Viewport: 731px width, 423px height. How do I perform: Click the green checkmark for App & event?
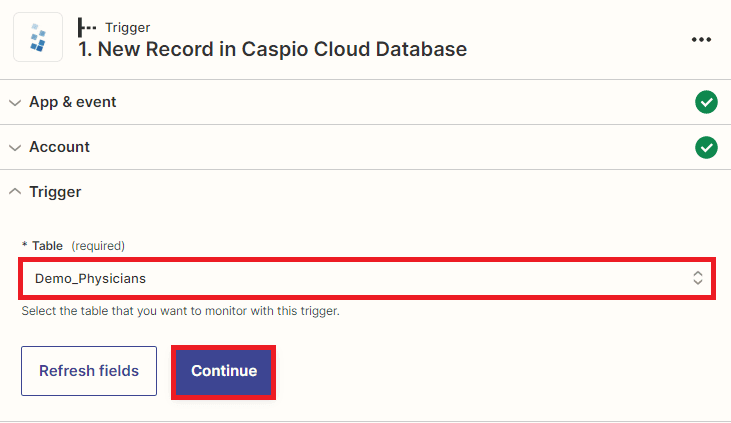(x=706, y=102)
